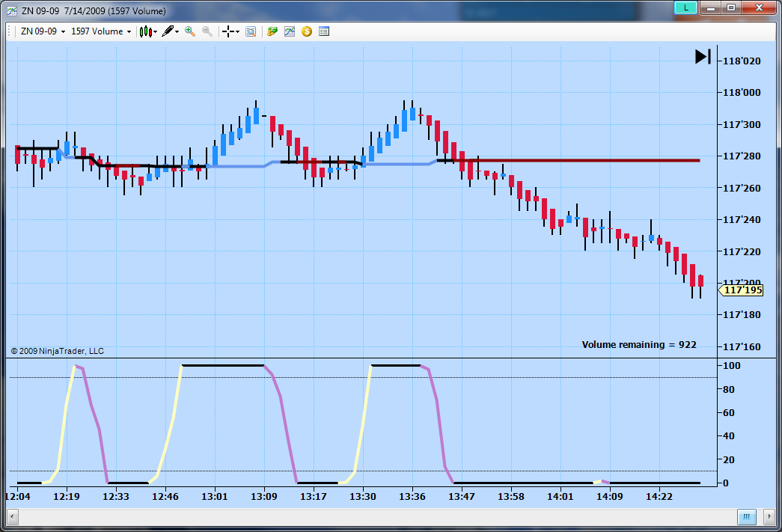
Task: Click the 13:09 time axis label
Action: point(264,497)
